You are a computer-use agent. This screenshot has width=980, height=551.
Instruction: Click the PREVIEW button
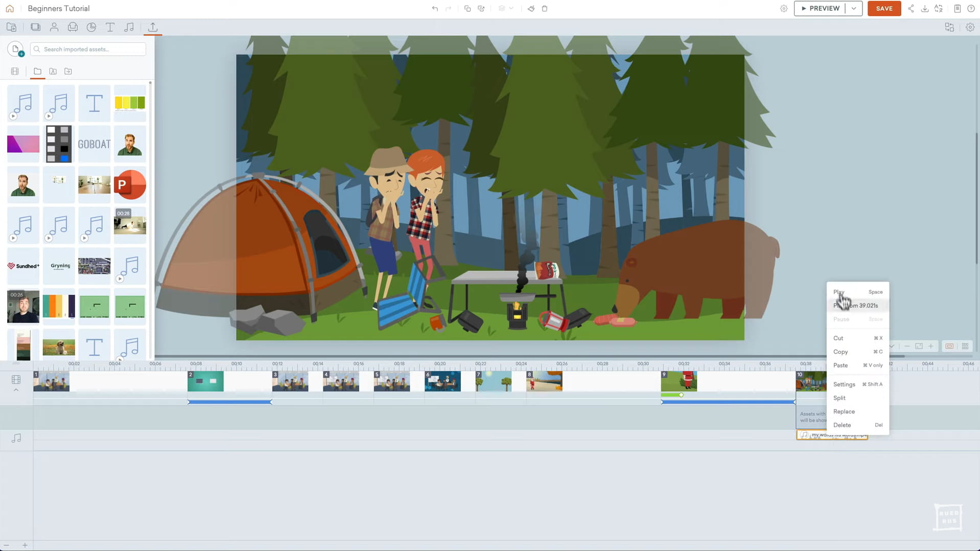pyautogui.click(x=820, y=8)
